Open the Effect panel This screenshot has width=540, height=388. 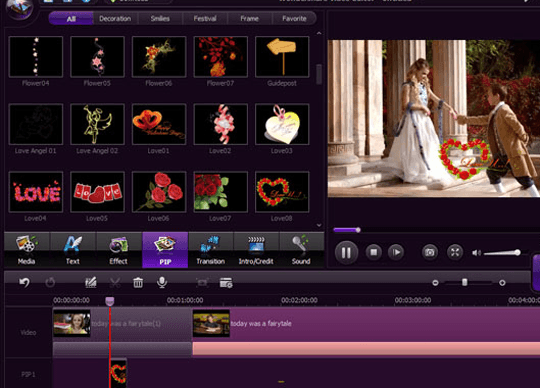[119, 250]
